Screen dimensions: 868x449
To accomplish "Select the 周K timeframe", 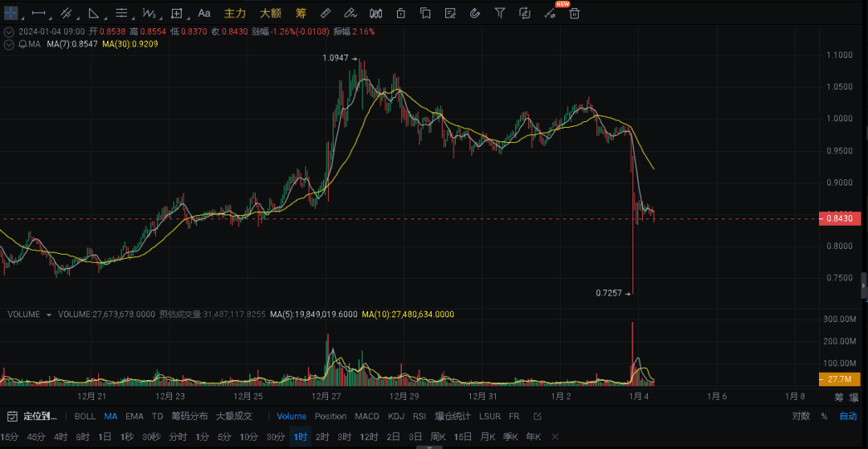I will coord(438,437).
